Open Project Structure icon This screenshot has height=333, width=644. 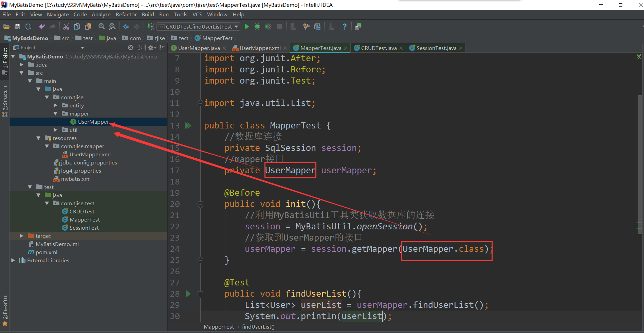point(317,27)
